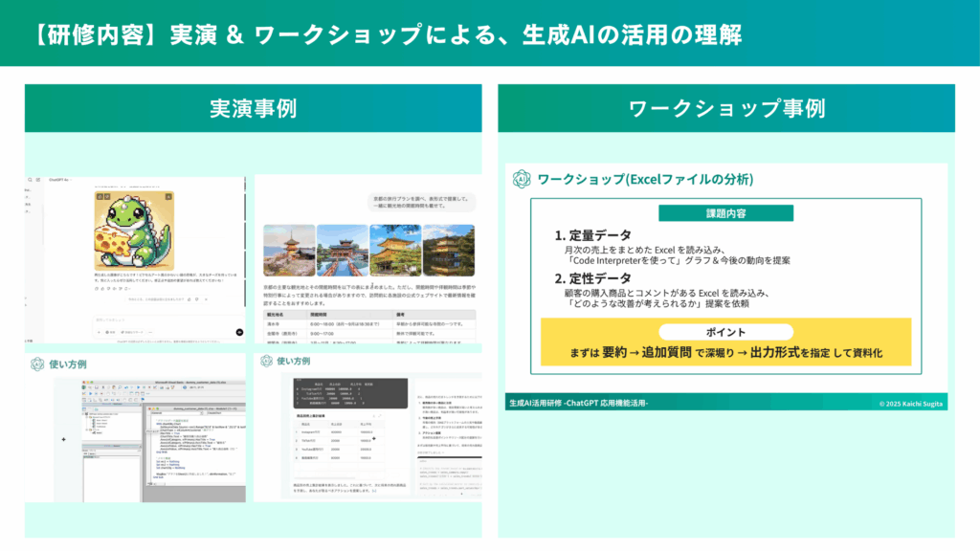Screen dimensions: 980x551
Task: Click the black send button in ChatGPT input
Action: (239, 332)
